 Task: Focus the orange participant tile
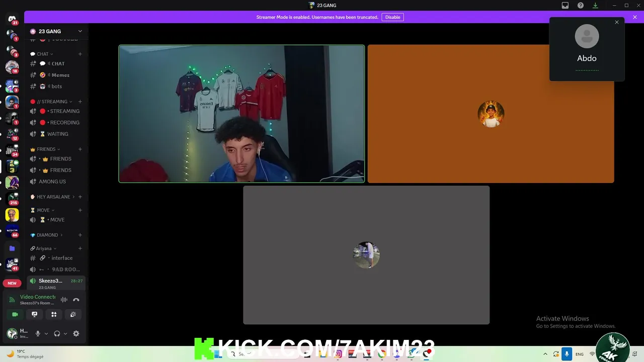[x=491, y=114]
